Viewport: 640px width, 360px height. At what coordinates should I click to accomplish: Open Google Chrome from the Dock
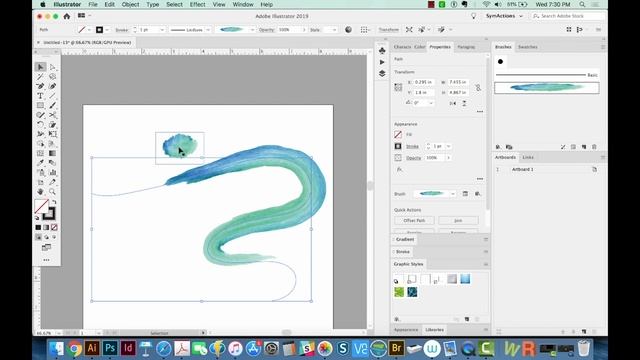point(74,349)
